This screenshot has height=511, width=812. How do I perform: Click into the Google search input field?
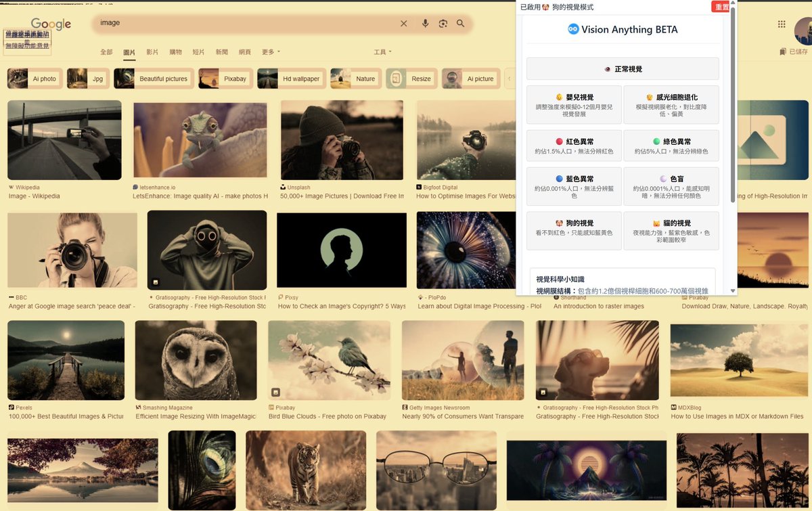pos(247,24)
